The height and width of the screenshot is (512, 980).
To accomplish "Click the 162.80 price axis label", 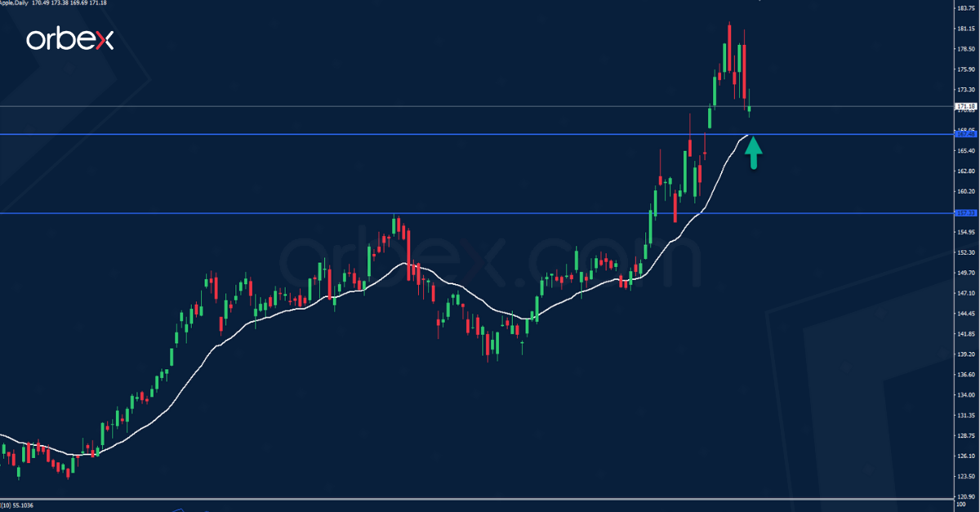I will point(968,171).
